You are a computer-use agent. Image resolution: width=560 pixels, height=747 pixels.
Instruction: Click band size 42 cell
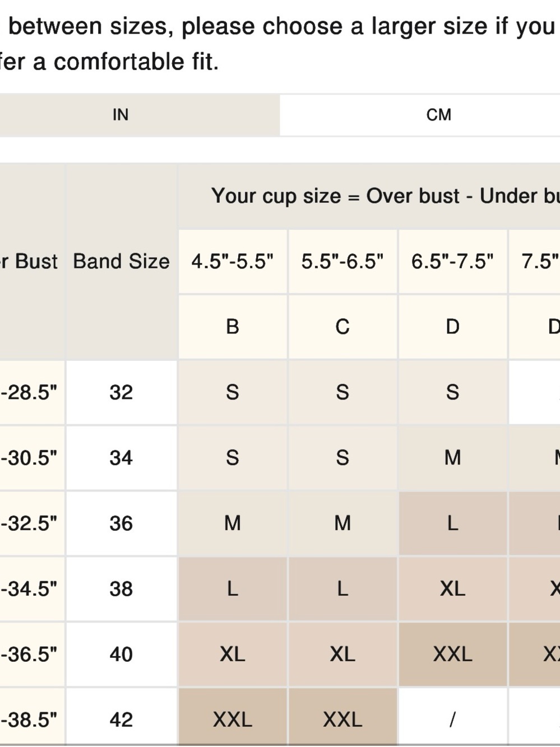(x=121, y=720)
